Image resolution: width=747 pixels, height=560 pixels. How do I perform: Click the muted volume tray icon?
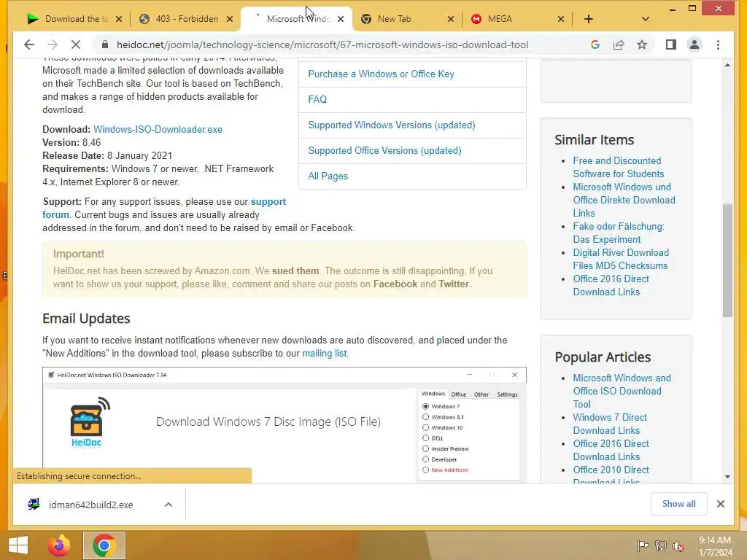pos(678,546)
